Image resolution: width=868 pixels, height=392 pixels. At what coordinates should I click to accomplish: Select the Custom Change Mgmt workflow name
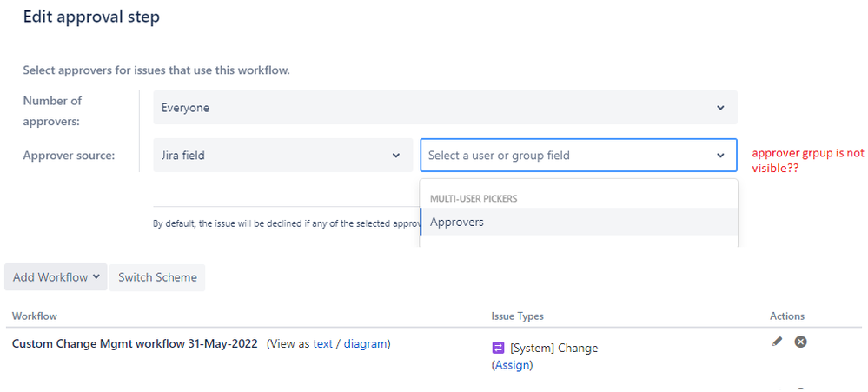(135, 343)
